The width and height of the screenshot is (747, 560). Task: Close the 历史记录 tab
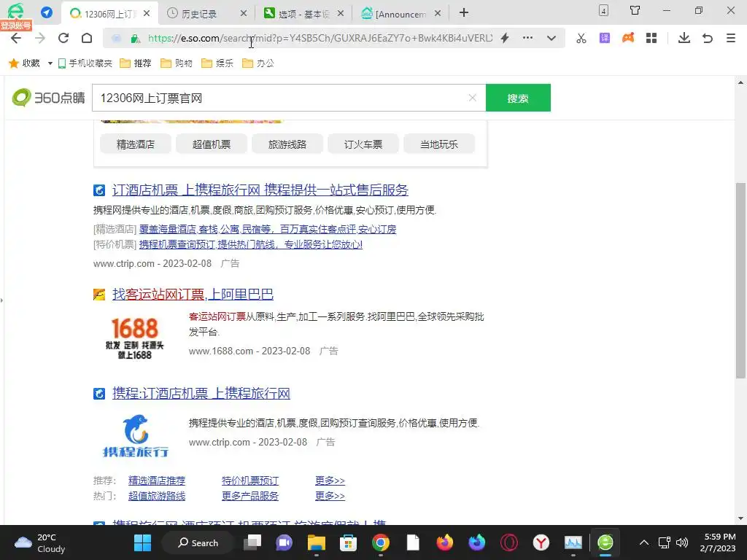click(x=244, y=13)
